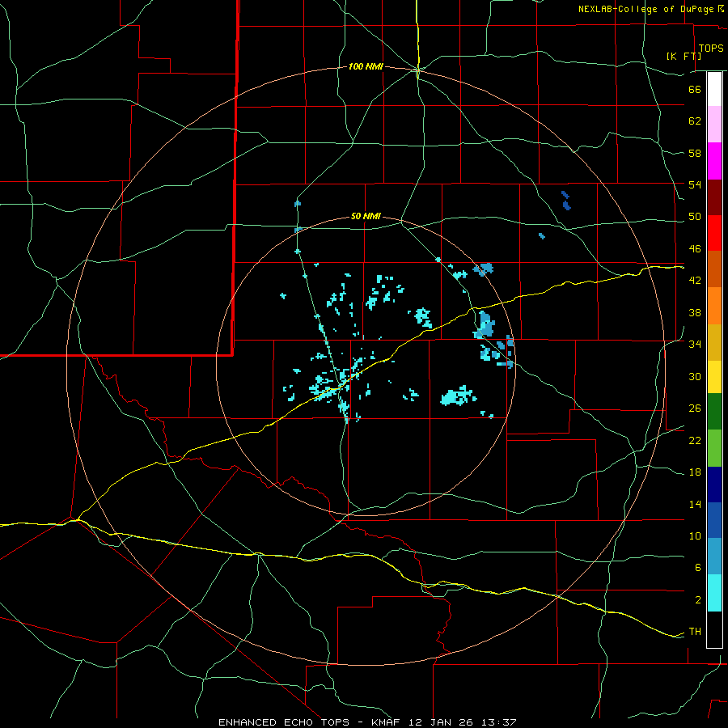The width and height of the screenshot is (728, 728).
Task: Click the "[K FT]" units label
Action: 684,56
